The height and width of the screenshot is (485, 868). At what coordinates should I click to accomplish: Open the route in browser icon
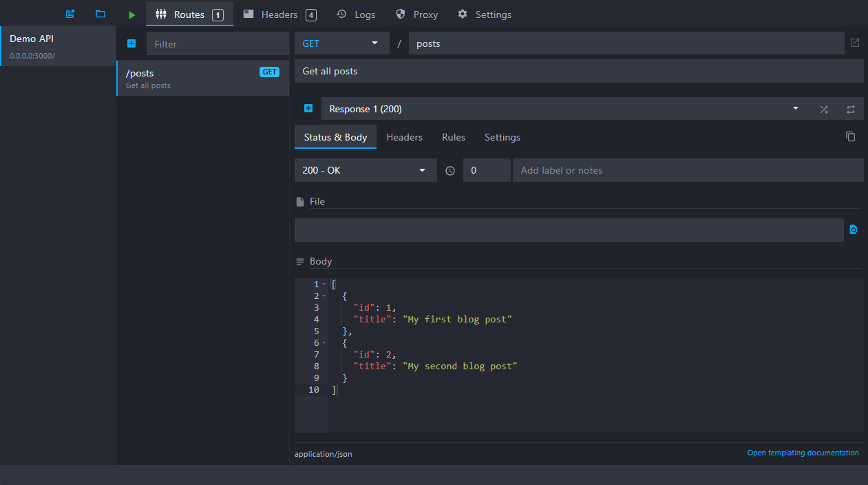(854, 43)
